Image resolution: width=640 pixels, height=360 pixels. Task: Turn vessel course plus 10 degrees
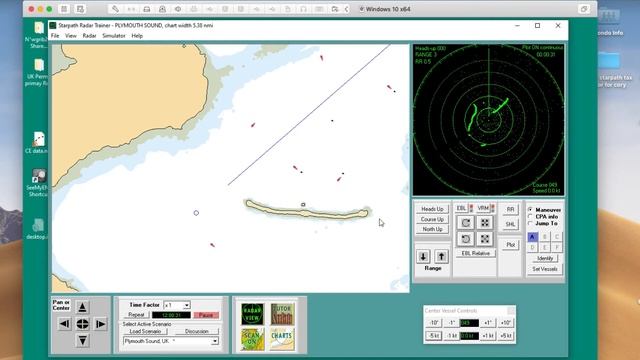tap(506, 323)
